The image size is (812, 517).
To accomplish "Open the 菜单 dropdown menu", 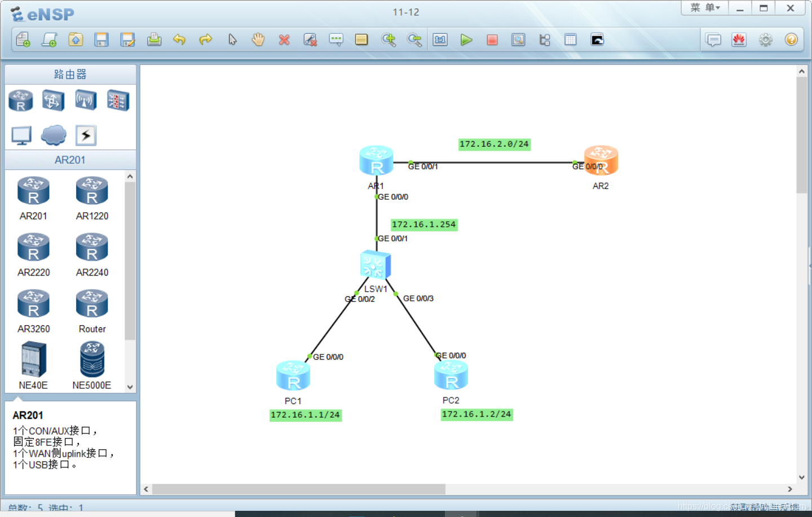I will click(x=705, y=8).
